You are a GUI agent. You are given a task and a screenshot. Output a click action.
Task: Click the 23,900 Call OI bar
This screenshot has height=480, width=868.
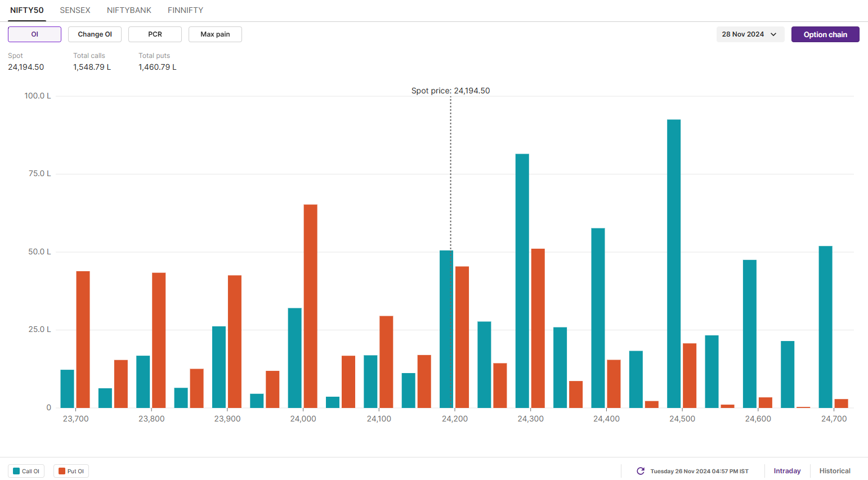(x=219, y=367)
